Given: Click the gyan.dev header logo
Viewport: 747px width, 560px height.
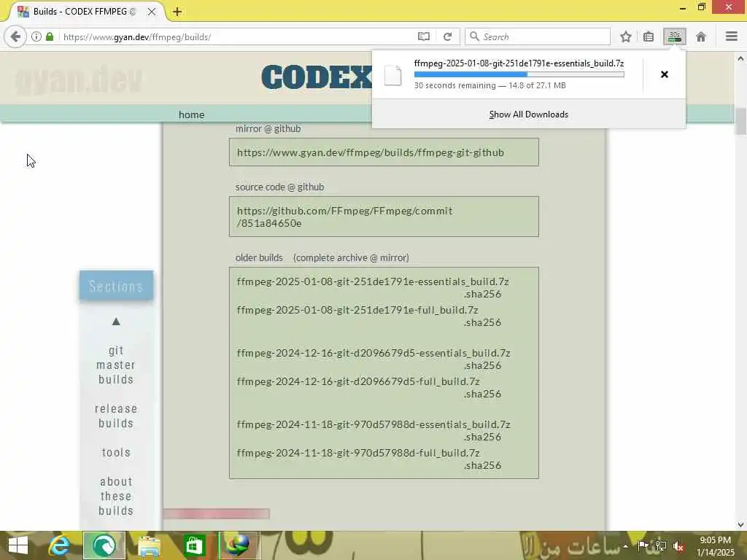Looking at the screenshot, I should (x=79, y=79).
